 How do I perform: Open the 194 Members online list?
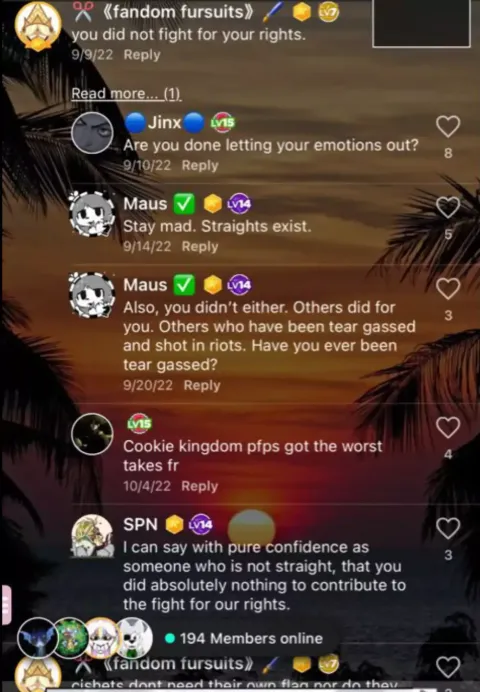point(244,638)
